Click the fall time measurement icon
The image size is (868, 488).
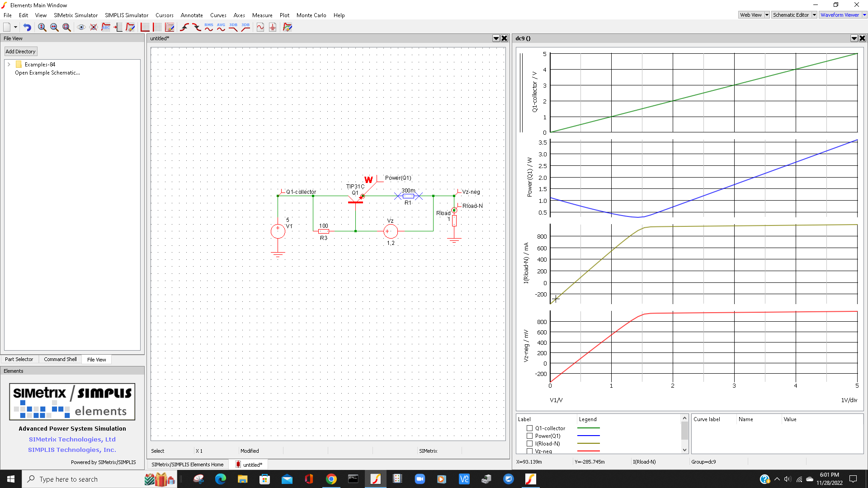[x=197, y=27]
